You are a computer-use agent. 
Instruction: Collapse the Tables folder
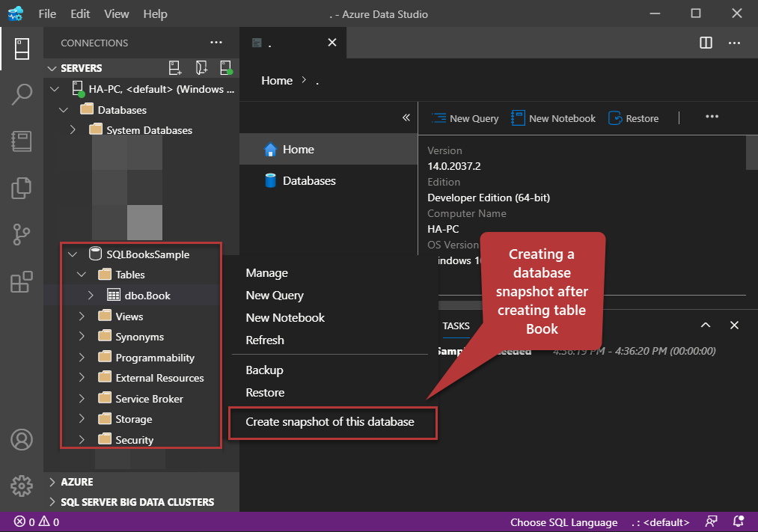click(x=82, y=275)
